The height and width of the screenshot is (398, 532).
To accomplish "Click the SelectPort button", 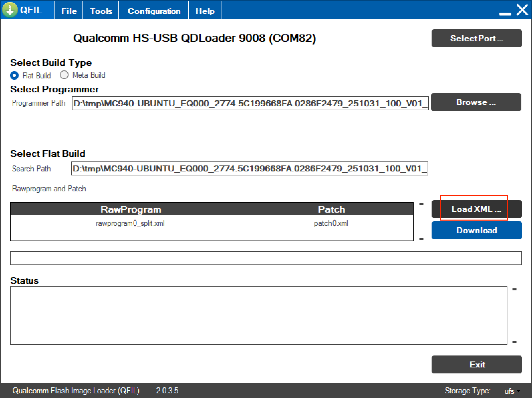I will click(476, 38).
